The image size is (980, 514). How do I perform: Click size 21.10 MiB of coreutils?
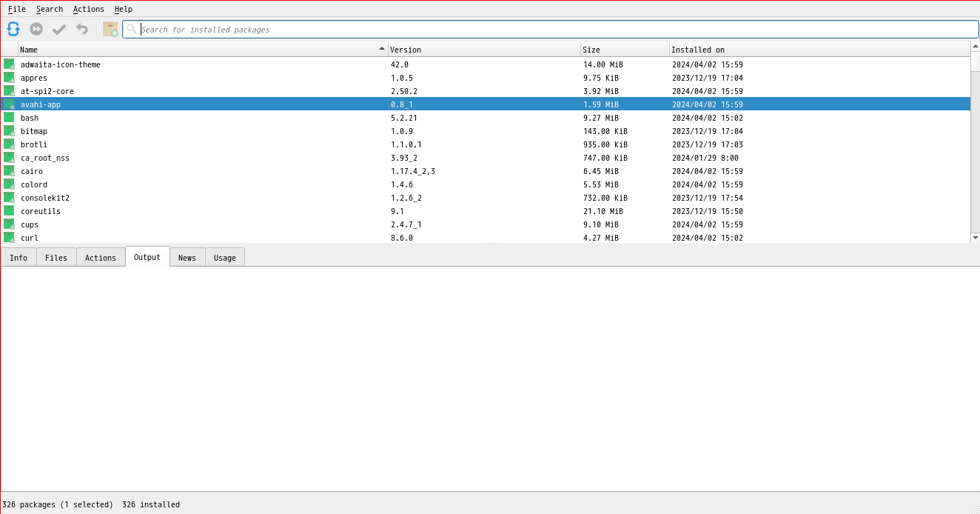coord(603,211)
